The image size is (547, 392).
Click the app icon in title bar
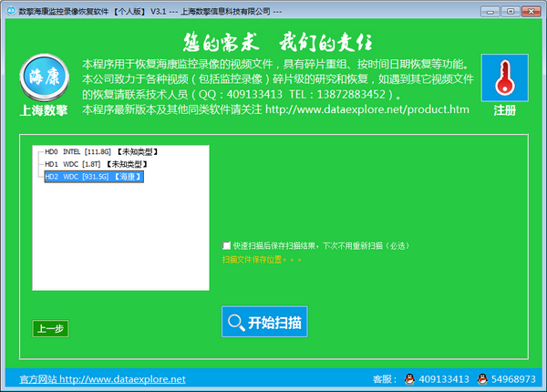(11, 11)
